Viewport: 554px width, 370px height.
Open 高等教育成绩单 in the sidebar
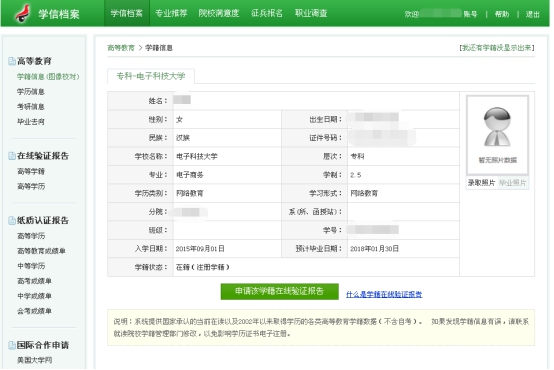(41, 251)
